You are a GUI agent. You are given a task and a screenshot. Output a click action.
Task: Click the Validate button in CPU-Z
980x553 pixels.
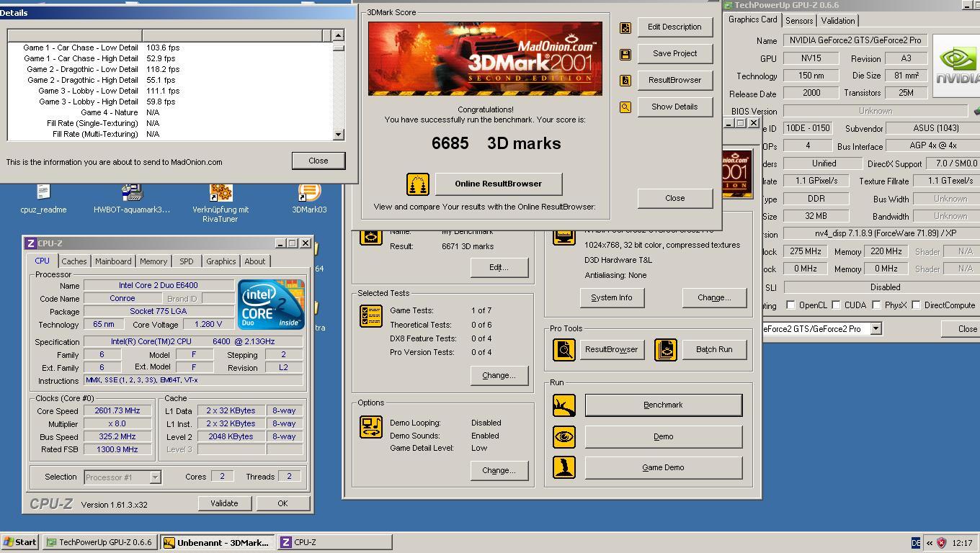click(x=224, y=504)
